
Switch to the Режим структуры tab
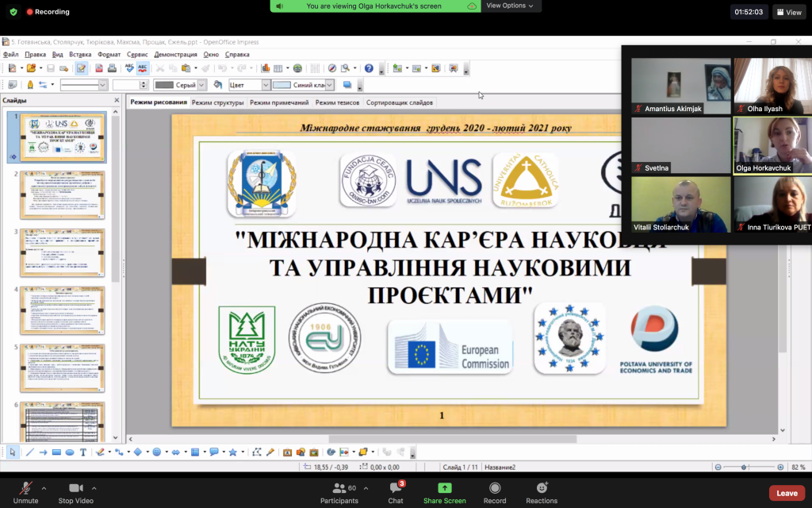coord(217,102)
